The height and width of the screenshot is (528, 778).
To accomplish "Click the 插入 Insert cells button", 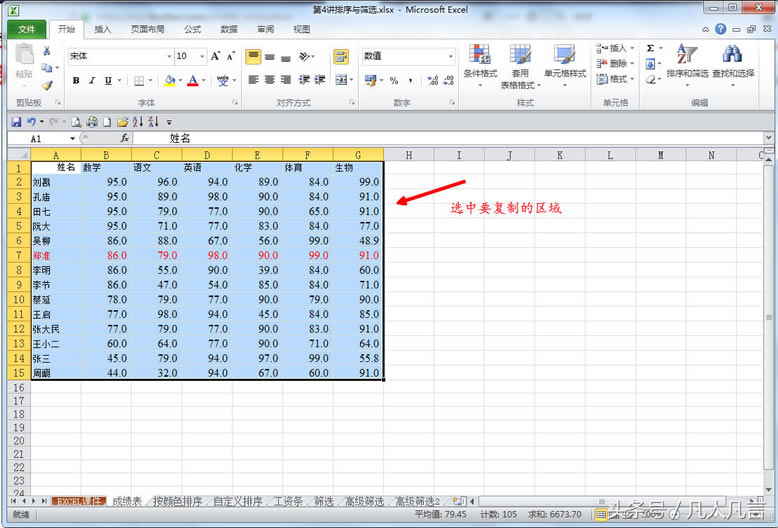I will pos(612,48).
